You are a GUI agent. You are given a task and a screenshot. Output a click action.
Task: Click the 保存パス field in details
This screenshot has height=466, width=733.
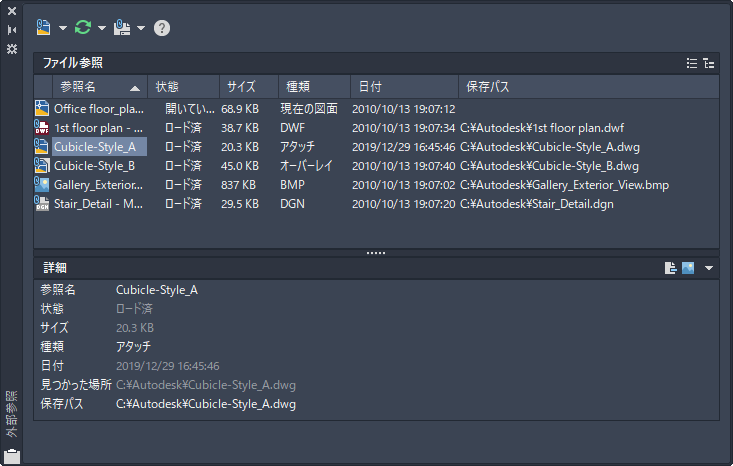(x=206, y=404)
